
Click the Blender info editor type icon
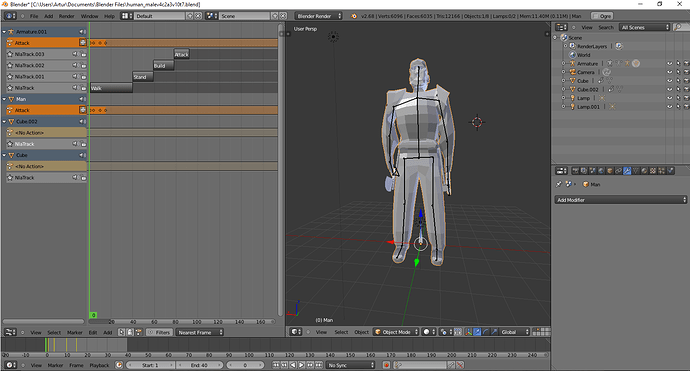pos(11,16)
